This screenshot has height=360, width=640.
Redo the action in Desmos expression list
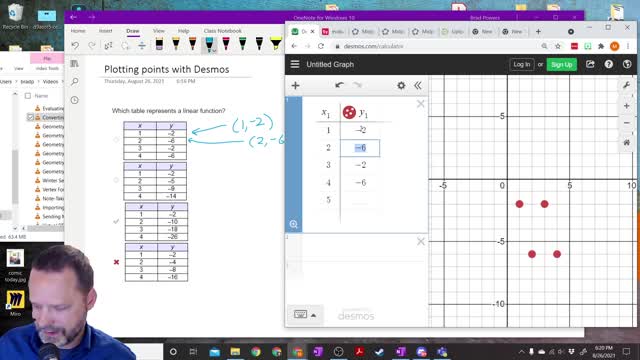coord(357,85)
